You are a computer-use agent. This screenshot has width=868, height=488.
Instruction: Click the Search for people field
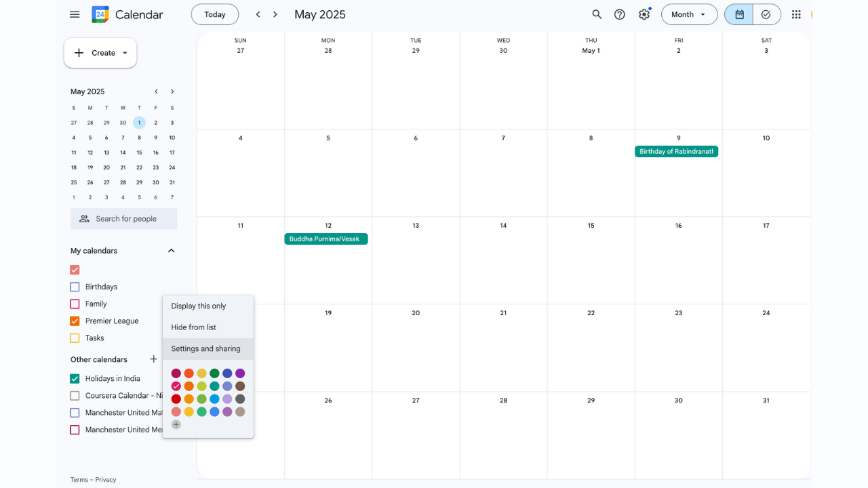click(x=124, y=219)
